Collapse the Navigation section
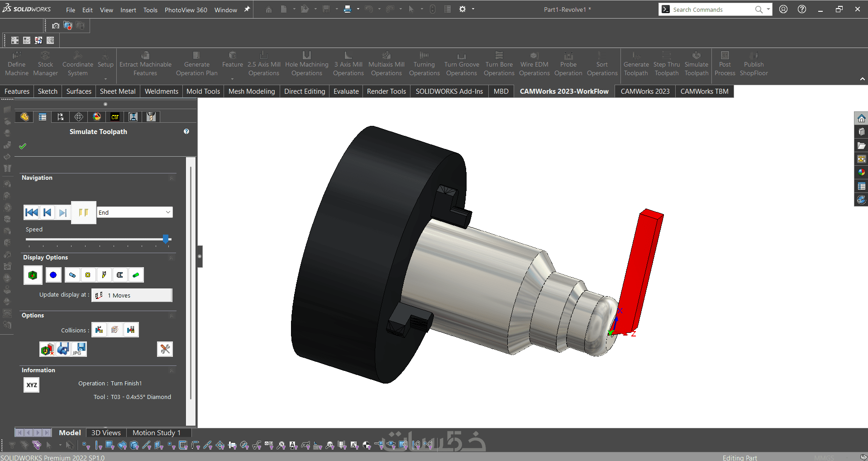The height and width of the screenshot is (461, 868). pyautogui.click(x=172, y=178)
